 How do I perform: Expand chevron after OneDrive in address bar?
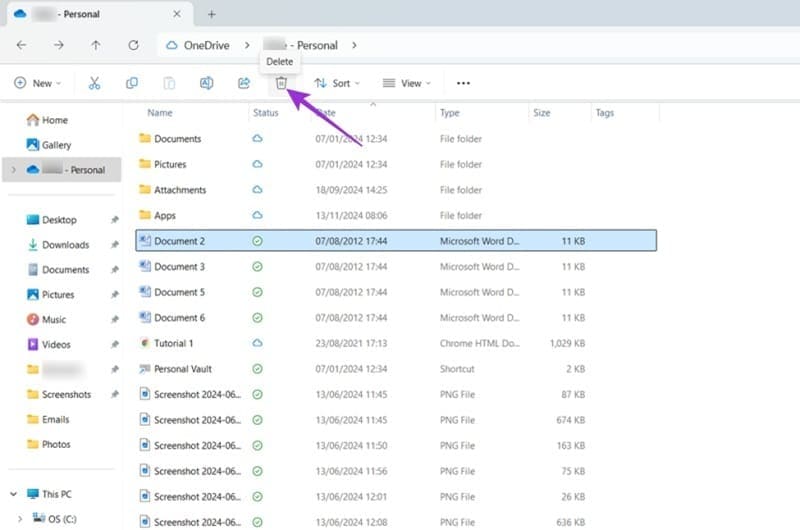(x=247, y=45)
